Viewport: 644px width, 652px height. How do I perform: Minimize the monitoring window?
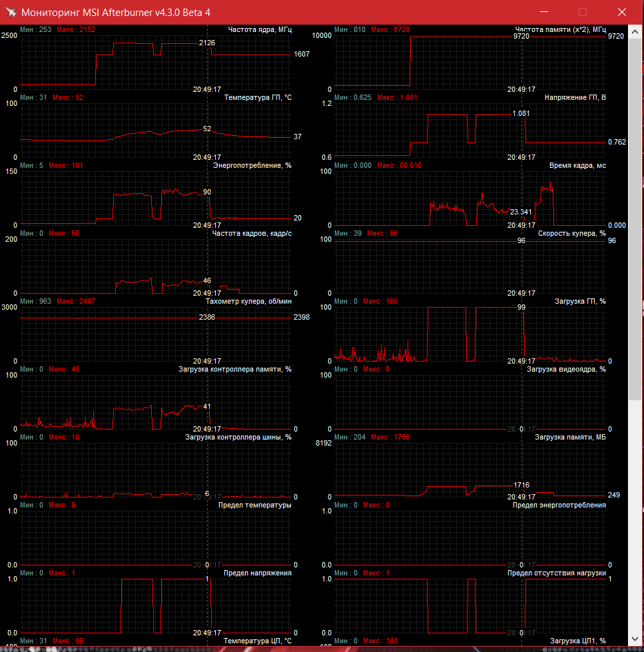(x=544, y=12)
